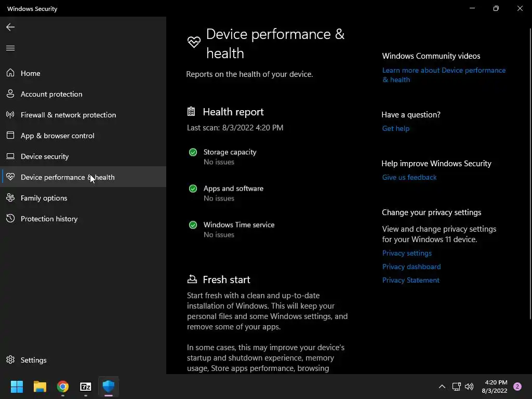The height and width of the screenshot is (399, 532).
Task: Open the Windows Start menu
Action: [x=17, y=386]
